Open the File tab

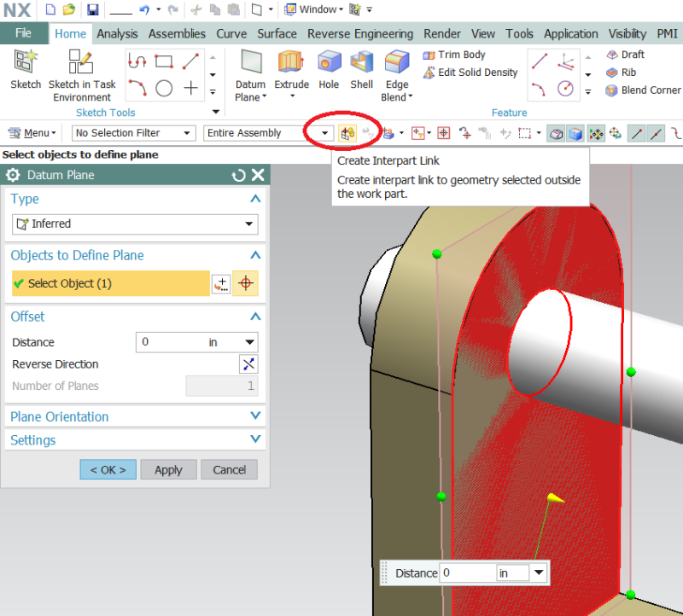(24, 33)
